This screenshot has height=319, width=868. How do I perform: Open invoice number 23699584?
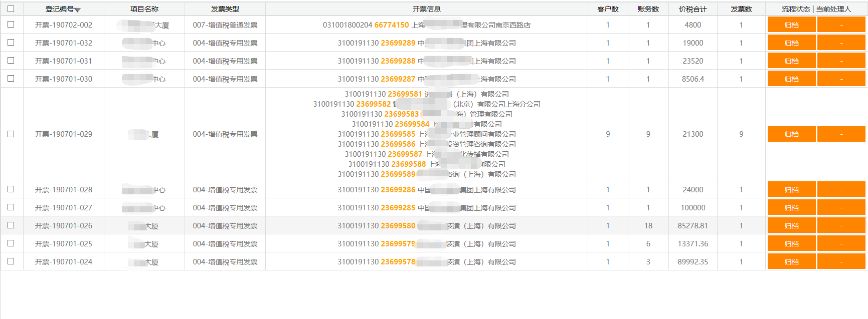click(412, 124)
